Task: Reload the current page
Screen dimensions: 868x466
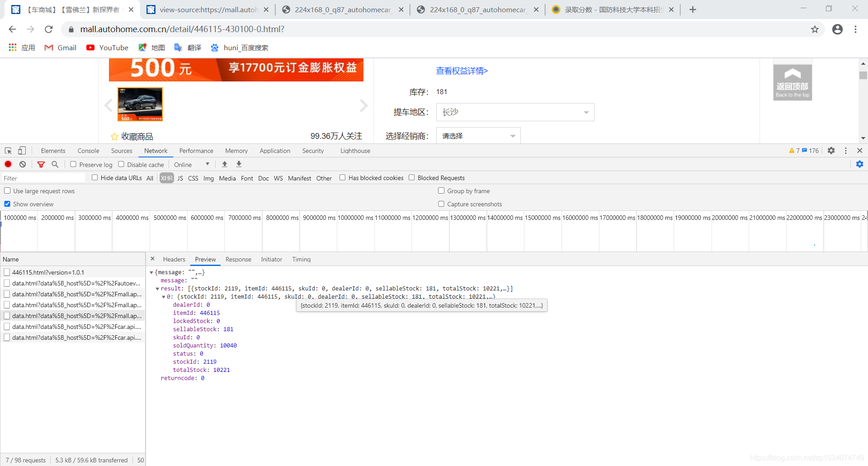Action: coord(49,29)
